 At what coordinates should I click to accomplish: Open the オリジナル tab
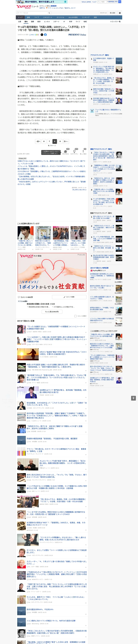60,17
